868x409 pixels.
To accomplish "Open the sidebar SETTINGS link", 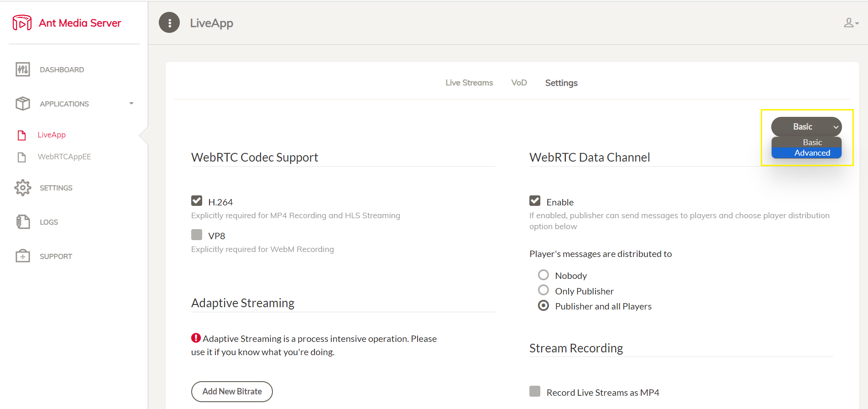I will [56, 188].
